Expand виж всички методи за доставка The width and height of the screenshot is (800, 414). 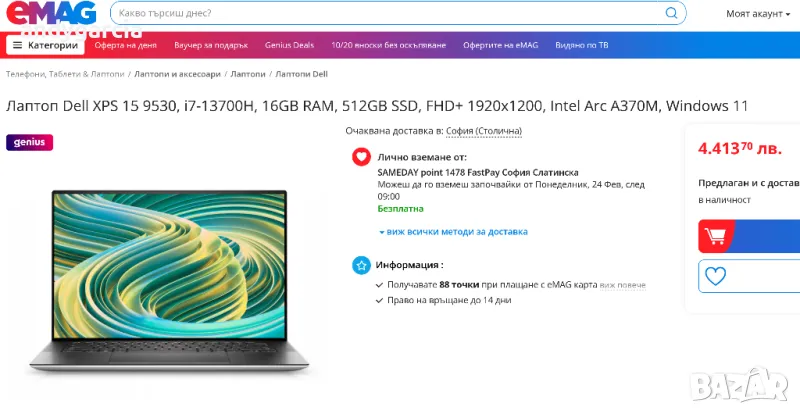(453, 232)
